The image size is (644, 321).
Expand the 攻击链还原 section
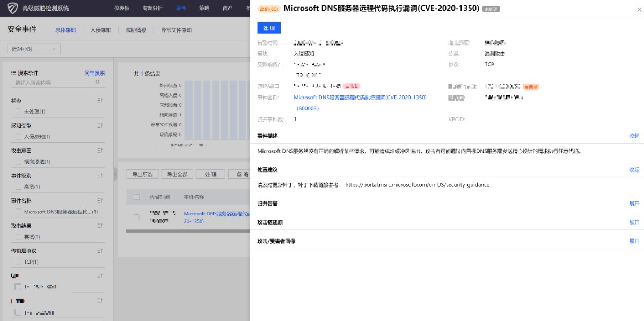(634, 222)
